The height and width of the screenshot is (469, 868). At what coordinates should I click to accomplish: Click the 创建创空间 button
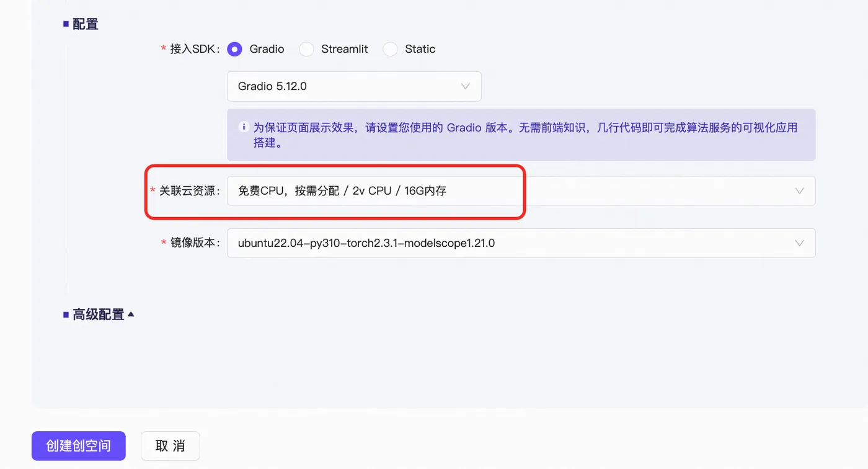(x=79, y=446)
